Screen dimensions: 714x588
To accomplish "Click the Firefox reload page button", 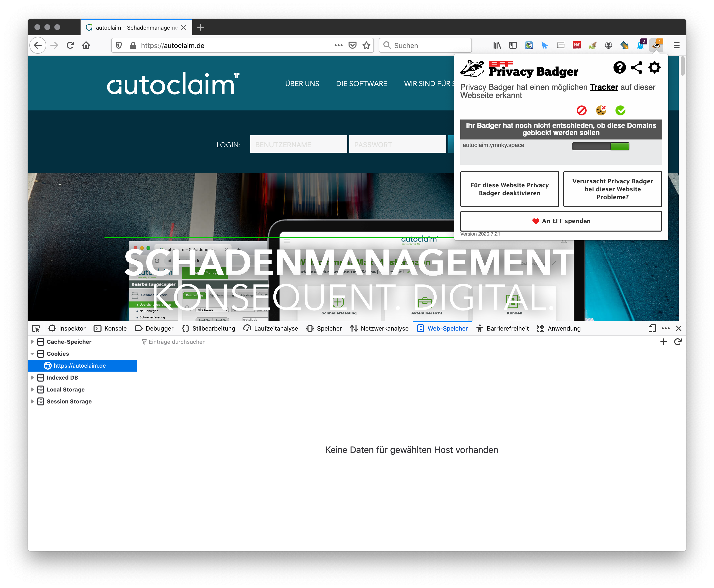I will click(x=70, y=45).
